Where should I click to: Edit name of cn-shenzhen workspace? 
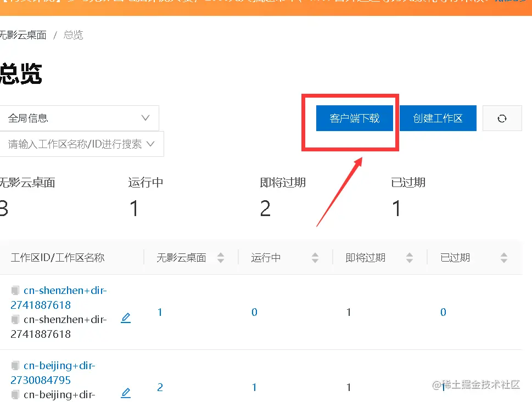(x=126, y=318)
